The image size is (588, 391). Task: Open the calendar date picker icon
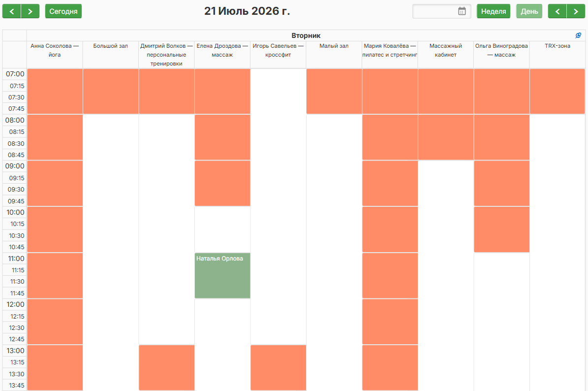click(462, 11)
